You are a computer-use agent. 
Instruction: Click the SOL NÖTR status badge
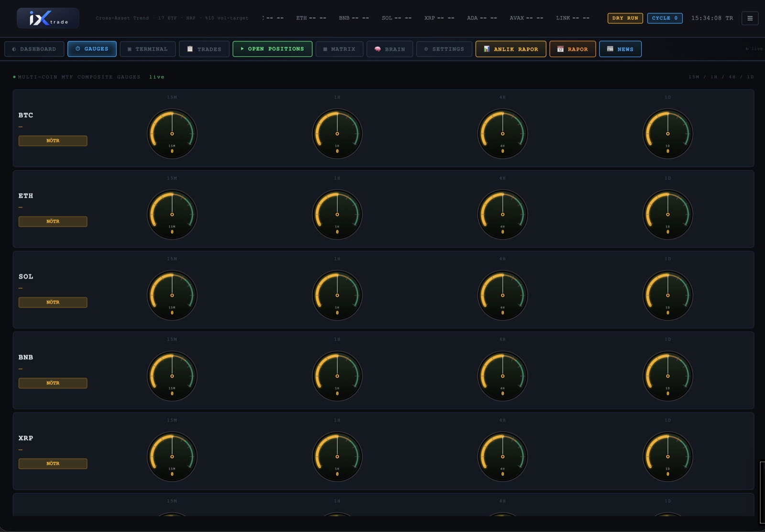point(53,302)
